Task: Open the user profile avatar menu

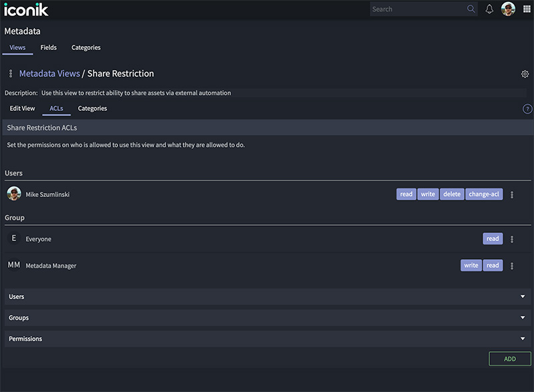Action: click(508, 9)
